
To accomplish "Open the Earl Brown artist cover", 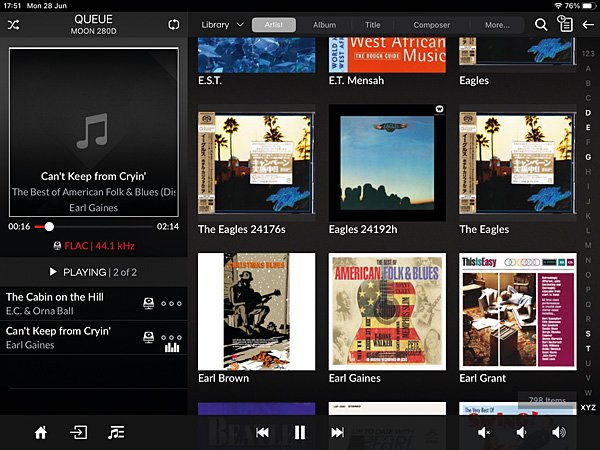I will tap(256, 311).
